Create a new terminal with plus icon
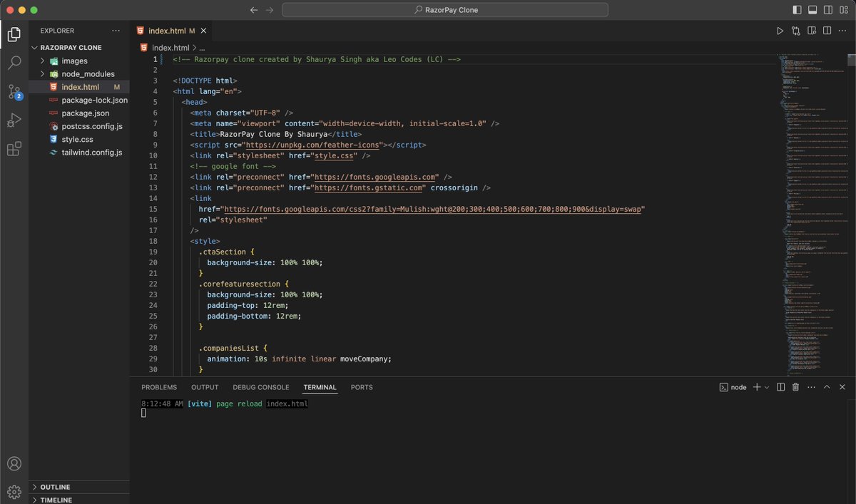856x504 pixels. click(757, 387)
